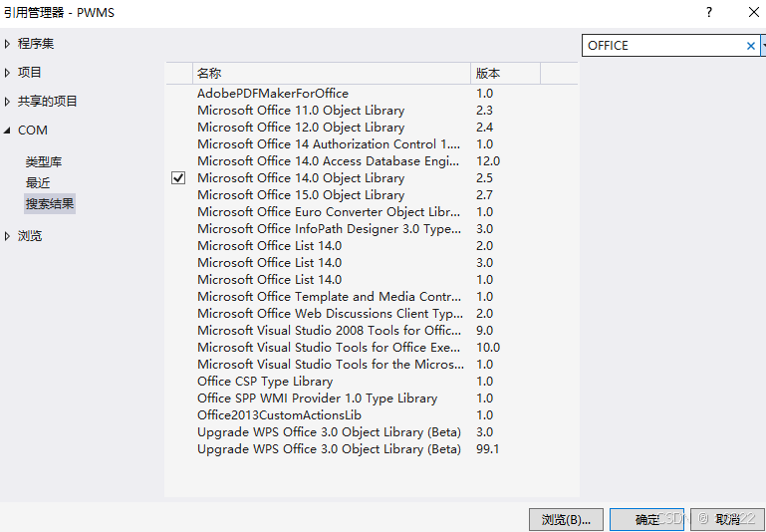Viewport: 766px width, 532px height.
Task: Expand the 项目 node
Action: (7, 73)
